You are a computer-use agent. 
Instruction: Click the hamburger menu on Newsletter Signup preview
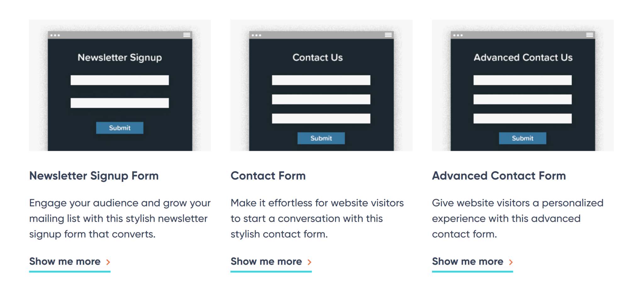(x=187, y=35)
